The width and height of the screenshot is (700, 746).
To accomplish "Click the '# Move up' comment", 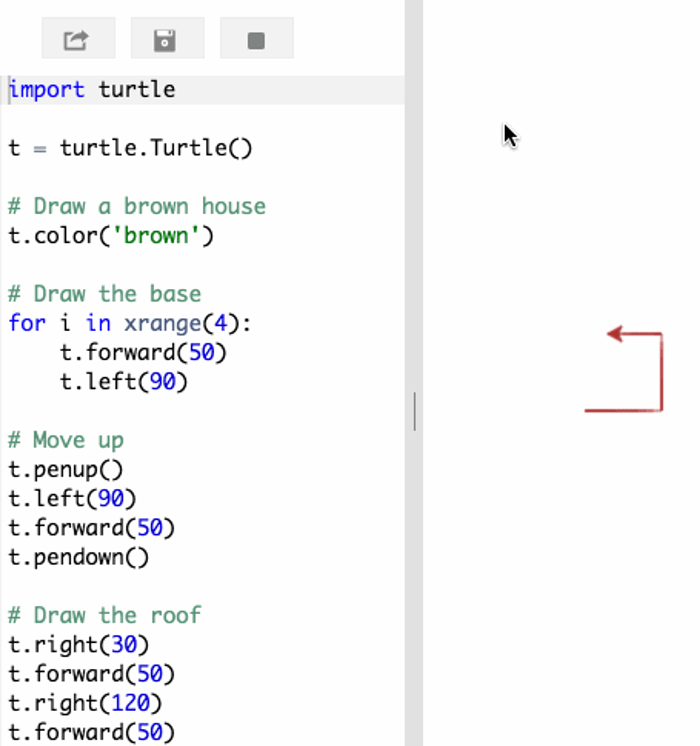I will point(66,440).
